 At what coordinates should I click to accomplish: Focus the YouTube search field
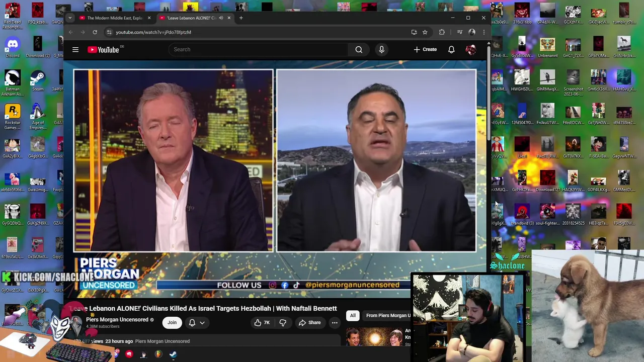tap(258, 49)
